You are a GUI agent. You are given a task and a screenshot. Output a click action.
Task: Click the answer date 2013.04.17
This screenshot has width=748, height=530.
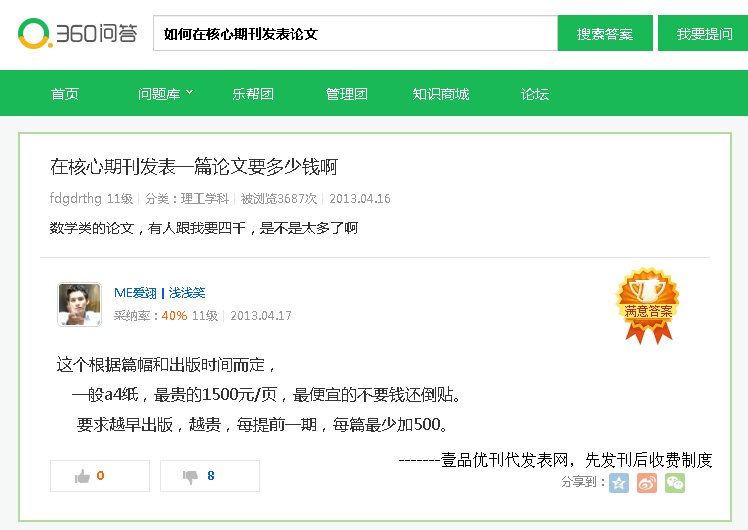point(260,316)
